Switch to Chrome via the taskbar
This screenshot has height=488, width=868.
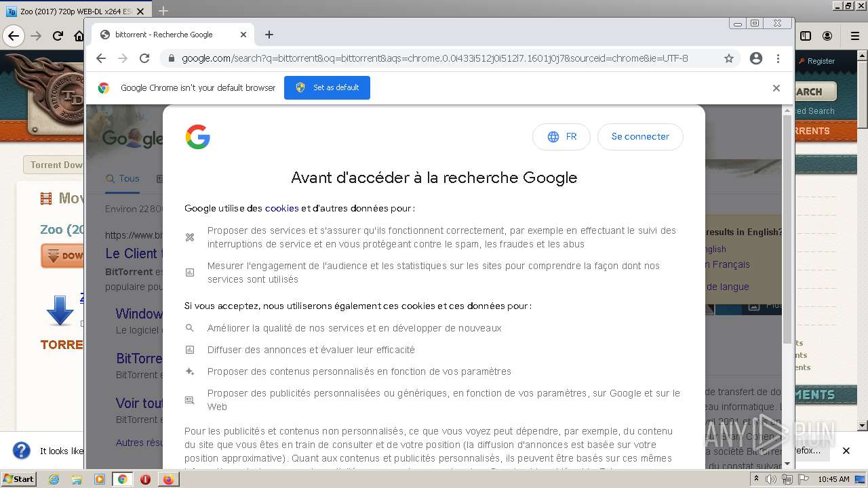(123, 479)
